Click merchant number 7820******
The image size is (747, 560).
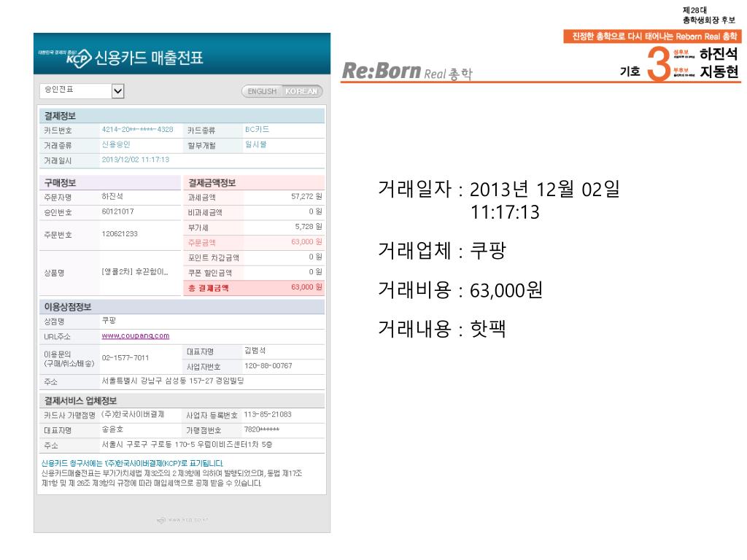(262, 429)
